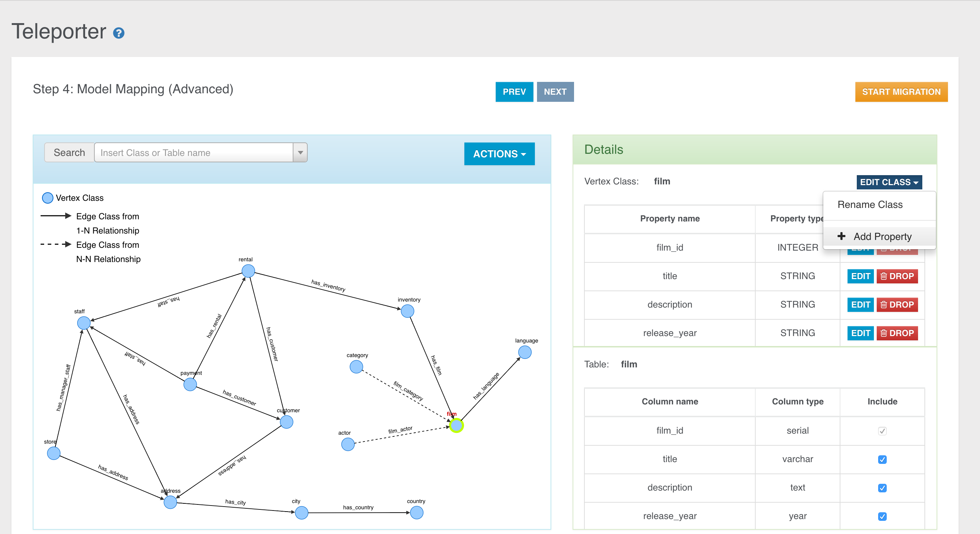Select the highlighted film vertex node
Viewport: 980px width, 534px height.
point(456,425)
